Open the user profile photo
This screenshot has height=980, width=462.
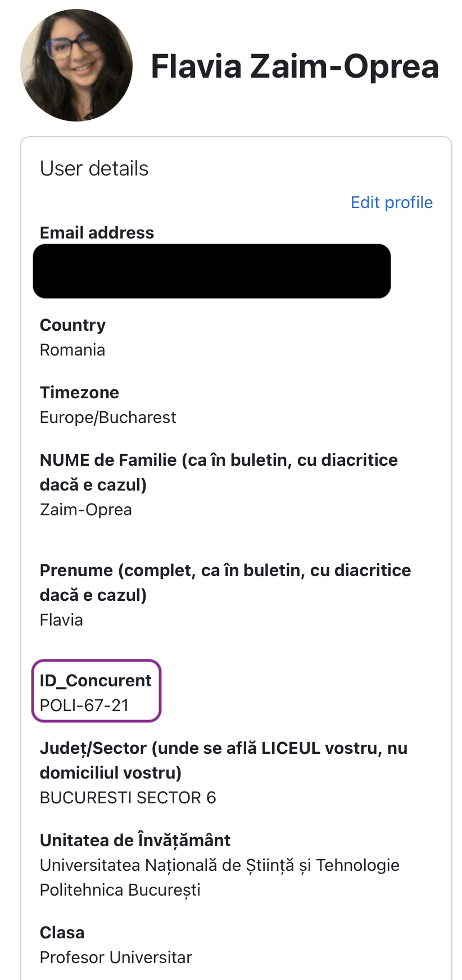pyautogui.click(x=76, y=65)
